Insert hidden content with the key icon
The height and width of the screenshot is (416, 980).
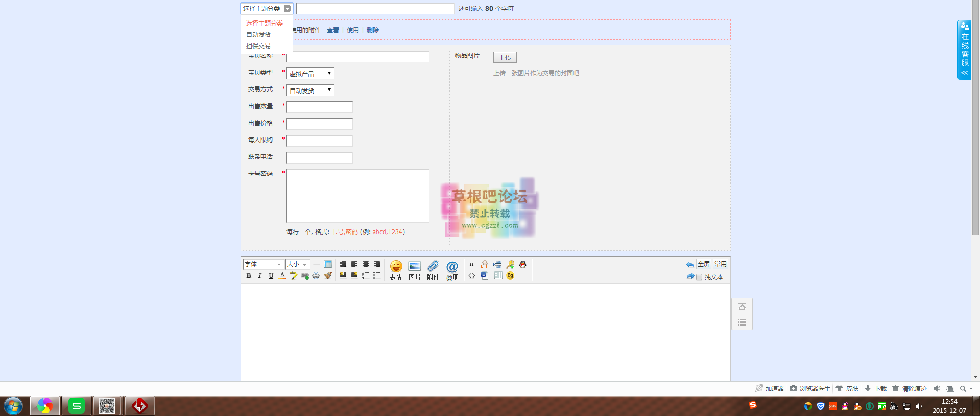coord(510,264)
